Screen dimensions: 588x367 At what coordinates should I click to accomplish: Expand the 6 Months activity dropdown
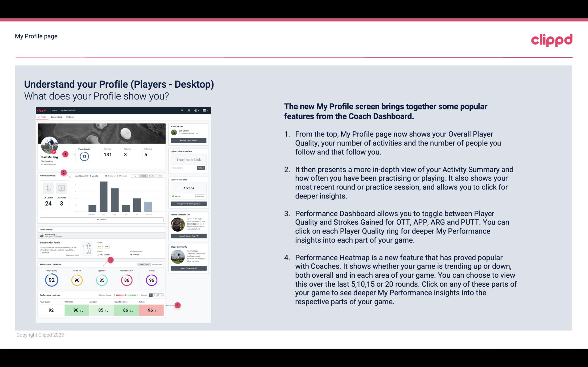[x=143, y=176]
